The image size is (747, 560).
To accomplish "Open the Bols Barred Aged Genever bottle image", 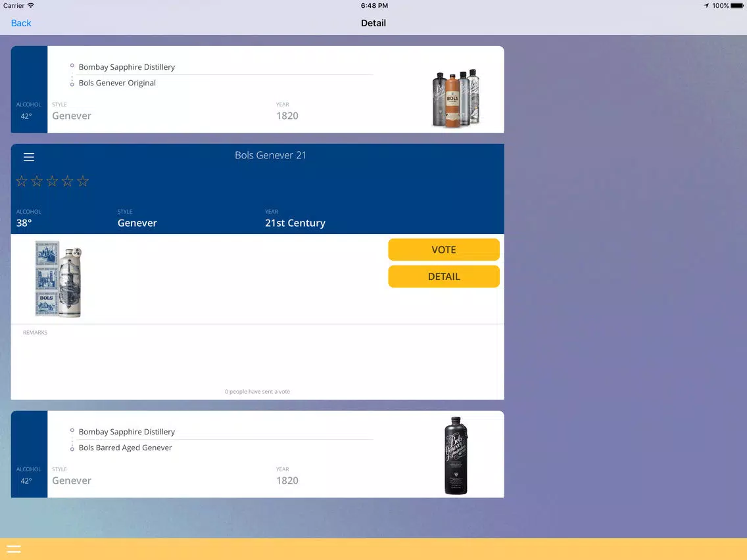I will coord(456,455).
